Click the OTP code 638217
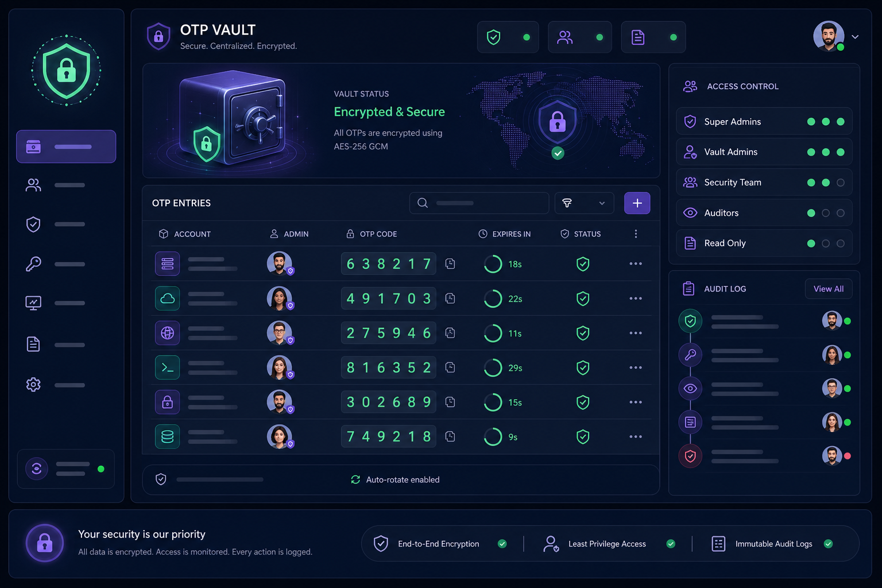The image size is (882, 588). 389,264
